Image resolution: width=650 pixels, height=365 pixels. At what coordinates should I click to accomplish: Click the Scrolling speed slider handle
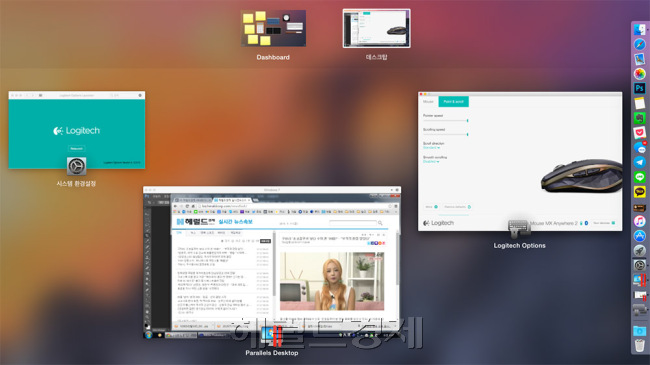point(467,134)
